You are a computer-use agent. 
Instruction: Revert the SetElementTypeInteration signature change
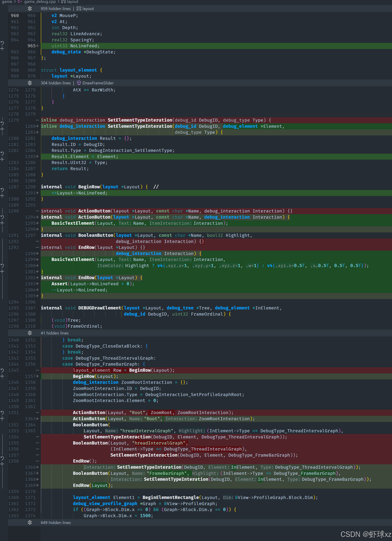point(2,123)
